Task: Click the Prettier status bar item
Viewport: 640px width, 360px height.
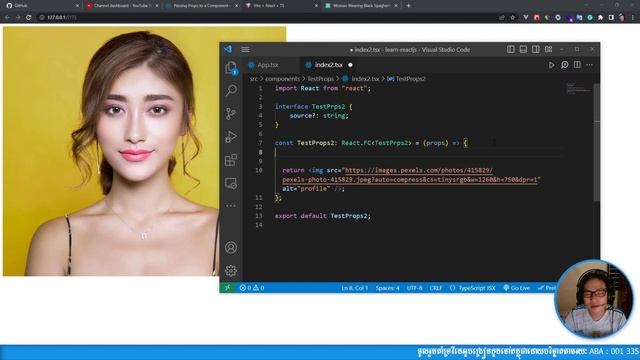Action: click(x=547, y=288)
